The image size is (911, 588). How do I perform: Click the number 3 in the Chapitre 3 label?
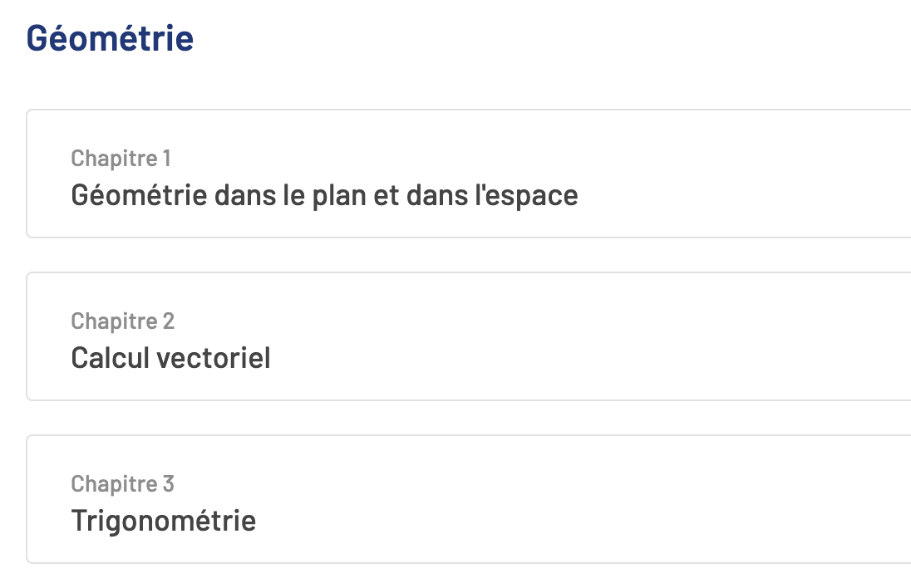169,483
